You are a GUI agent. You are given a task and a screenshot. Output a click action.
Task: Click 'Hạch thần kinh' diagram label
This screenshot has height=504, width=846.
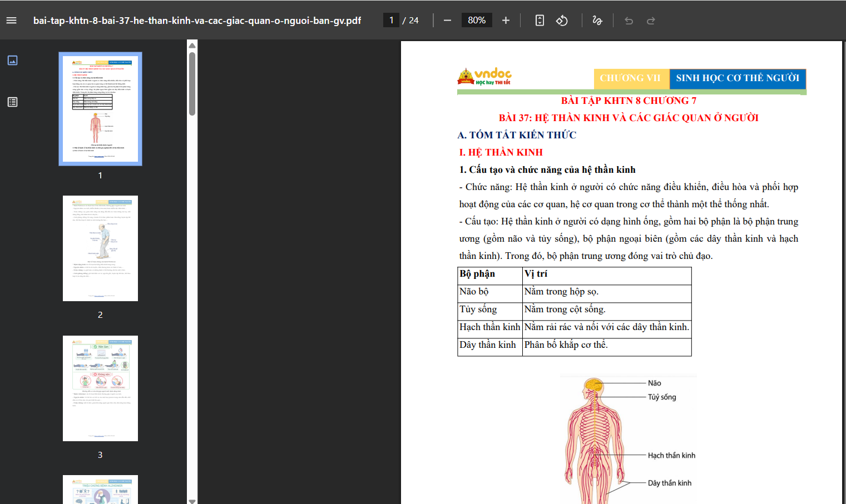click(671, 455)
